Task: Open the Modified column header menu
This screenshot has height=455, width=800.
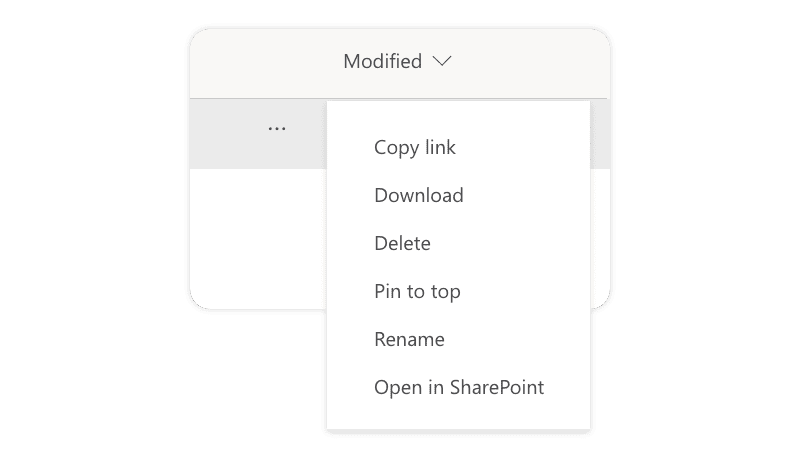Action: pyautogui.click(x=397, y=62)
